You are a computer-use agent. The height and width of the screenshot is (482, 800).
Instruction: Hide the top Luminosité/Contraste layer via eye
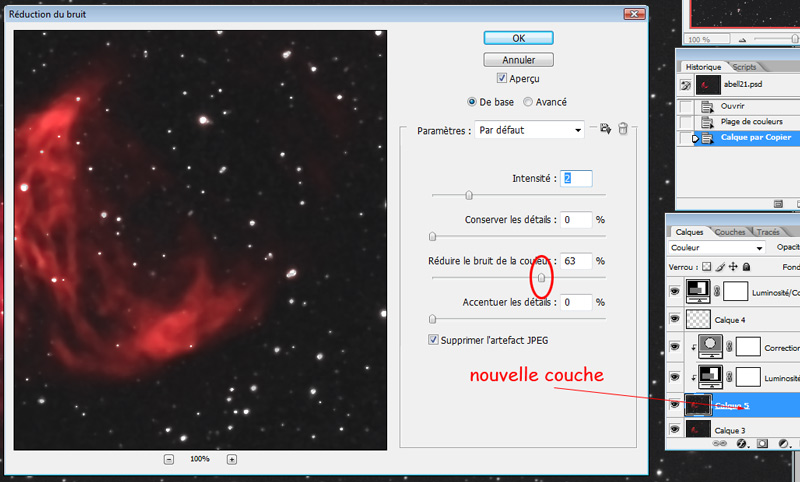675,291
